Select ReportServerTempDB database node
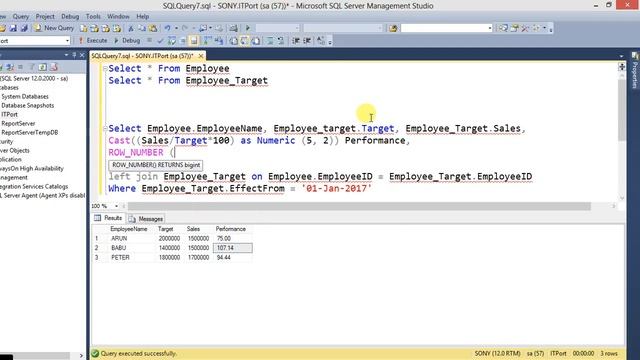640x360 pixels. pyautogui.click(x=29, y=132)
